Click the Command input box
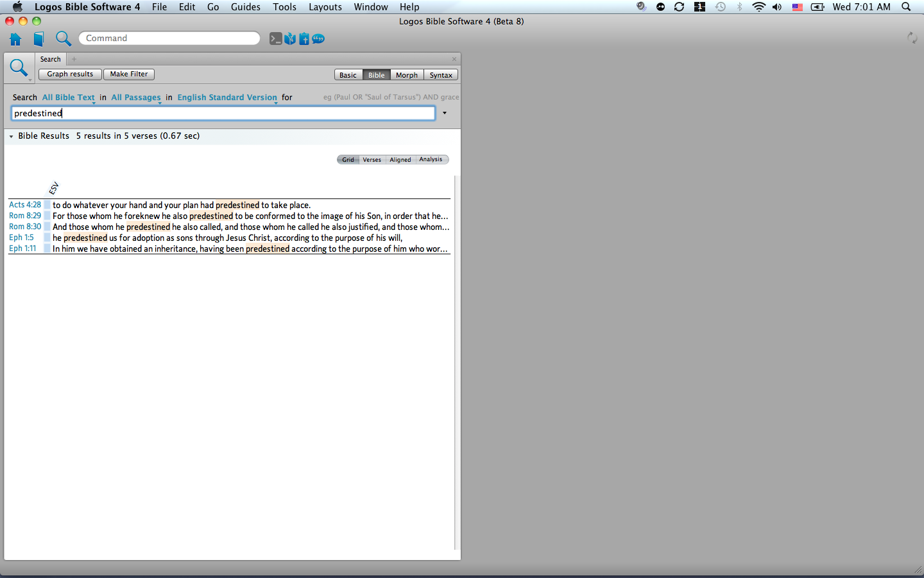Viewport: 924px width, 578px height. click(169, 39)
